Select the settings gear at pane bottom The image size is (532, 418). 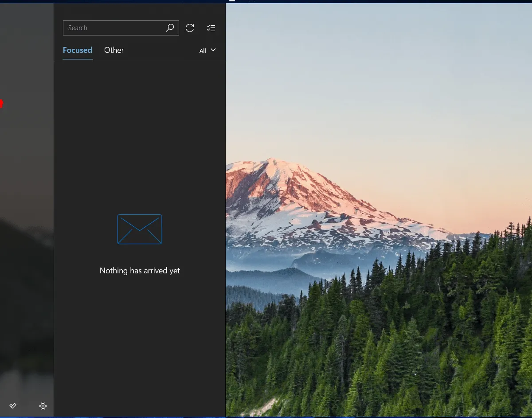click(x=43, y=406)
